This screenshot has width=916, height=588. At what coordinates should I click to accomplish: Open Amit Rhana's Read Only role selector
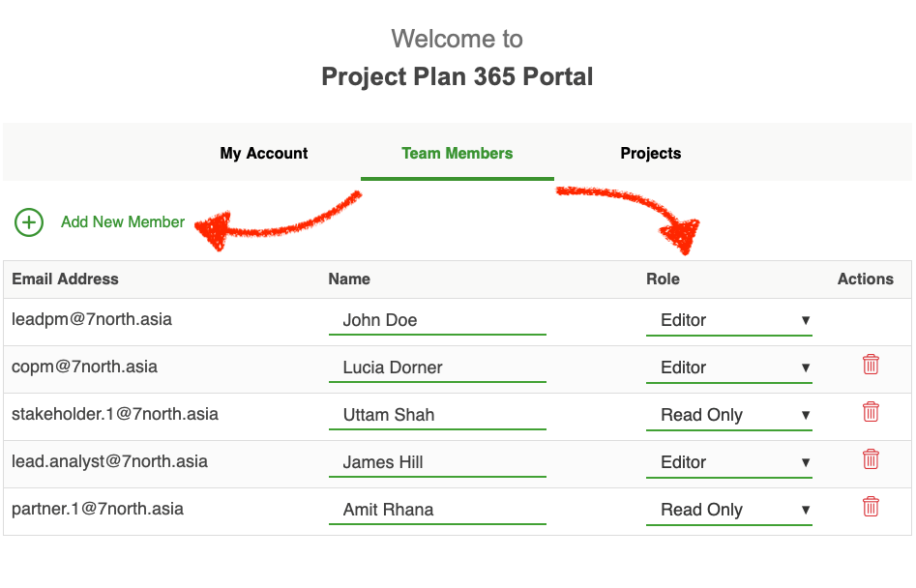[729, 510]
